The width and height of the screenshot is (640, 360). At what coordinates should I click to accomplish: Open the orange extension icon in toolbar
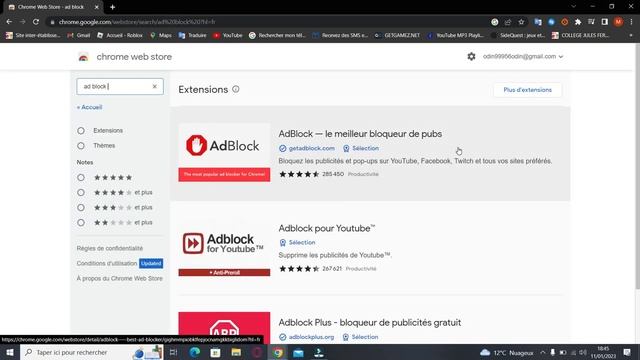coord(564,22)
